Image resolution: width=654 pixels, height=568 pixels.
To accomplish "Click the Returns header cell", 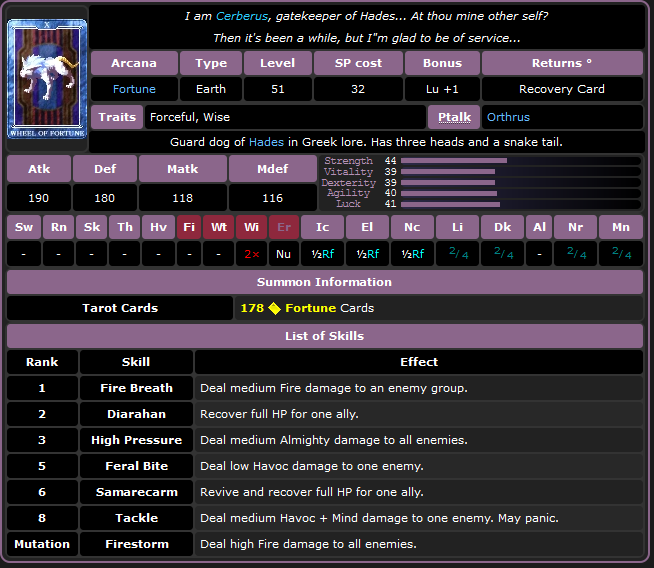I will [x=562, y=63].
